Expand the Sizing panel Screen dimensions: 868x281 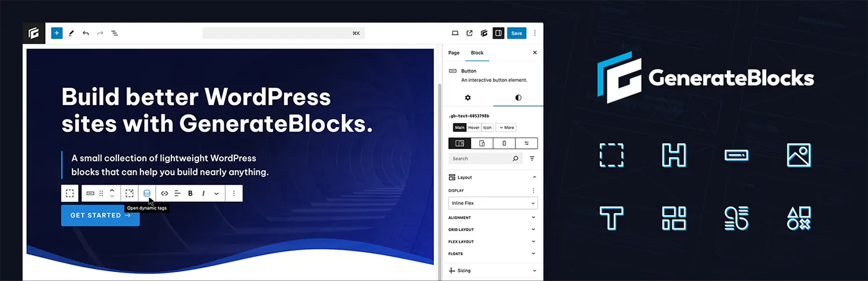[x=493, y=271]
